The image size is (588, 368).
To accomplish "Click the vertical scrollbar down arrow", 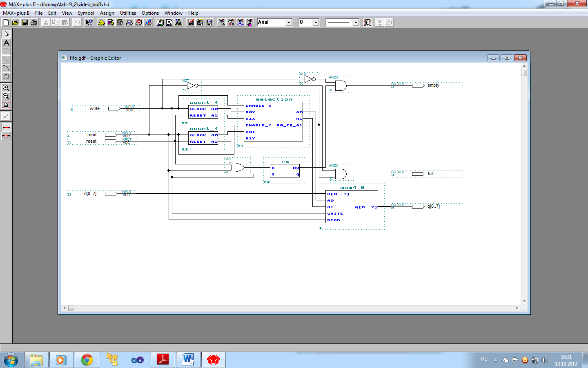I will [524, 301].
